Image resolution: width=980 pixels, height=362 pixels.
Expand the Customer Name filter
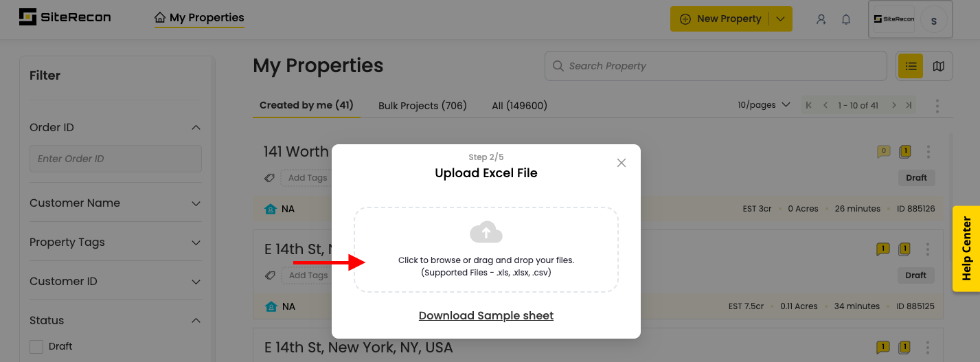(x=196, y=203)
